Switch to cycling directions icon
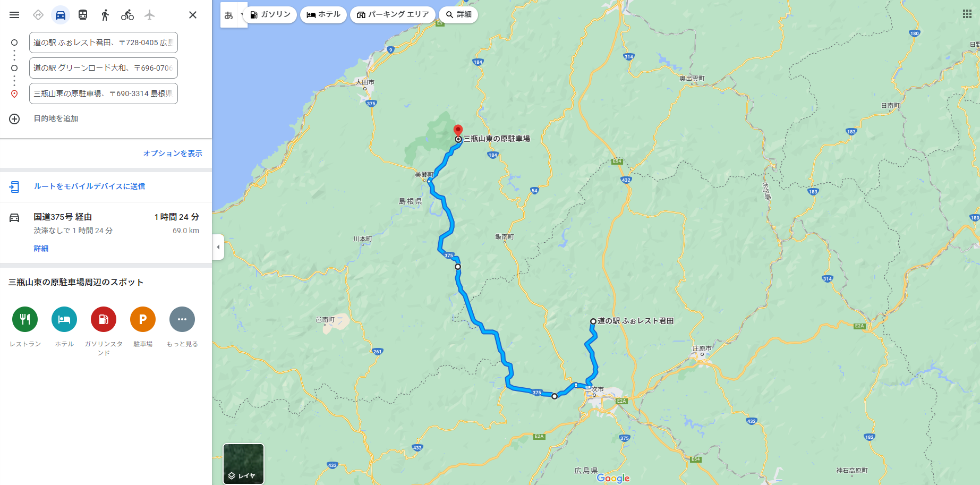980x485 pixels. pyautogui.click(x=127, y=15)
